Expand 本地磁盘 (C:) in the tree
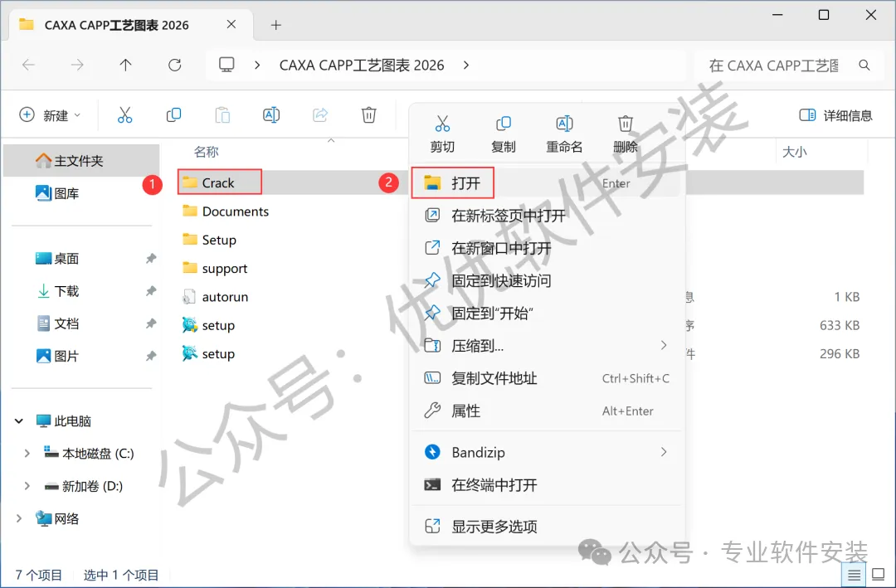 pos(27,453)
